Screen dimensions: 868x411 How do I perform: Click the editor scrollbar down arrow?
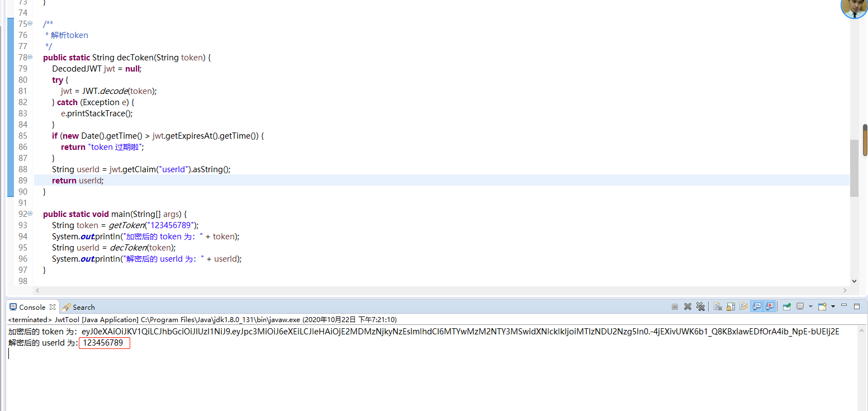(x=854, y=281)
